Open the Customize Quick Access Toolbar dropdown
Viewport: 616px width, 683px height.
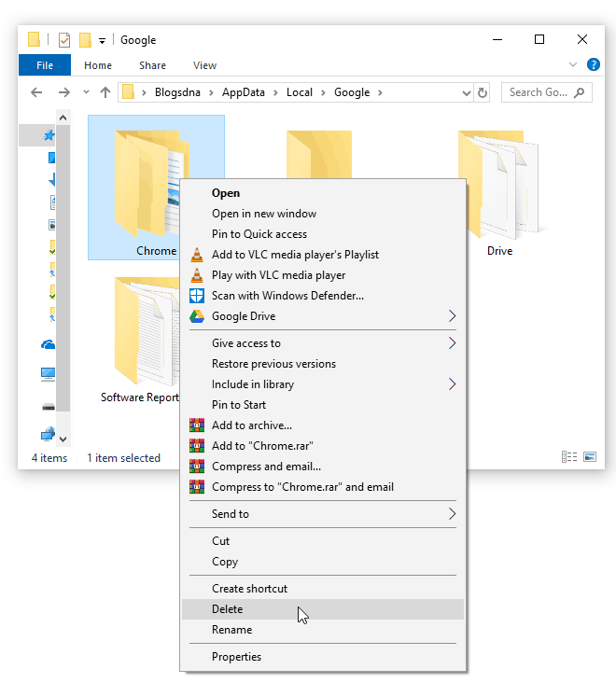pyautogui.click(x=102, y=41)
